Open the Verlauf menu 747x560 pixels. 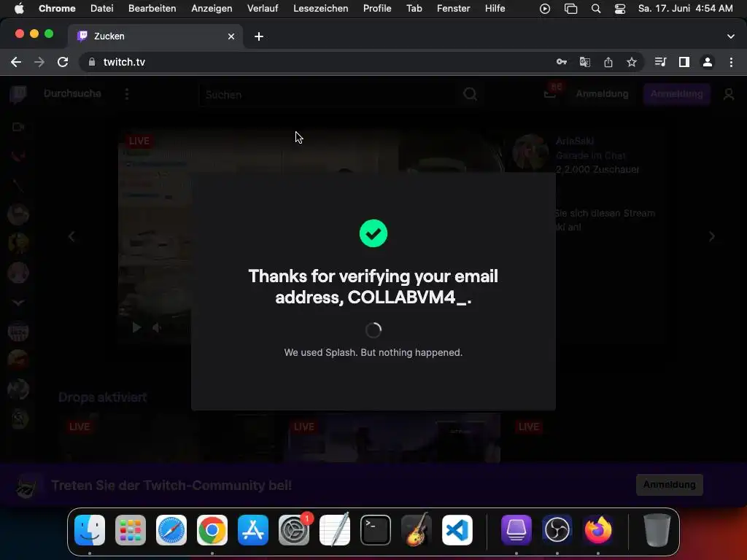coord(263,8)
